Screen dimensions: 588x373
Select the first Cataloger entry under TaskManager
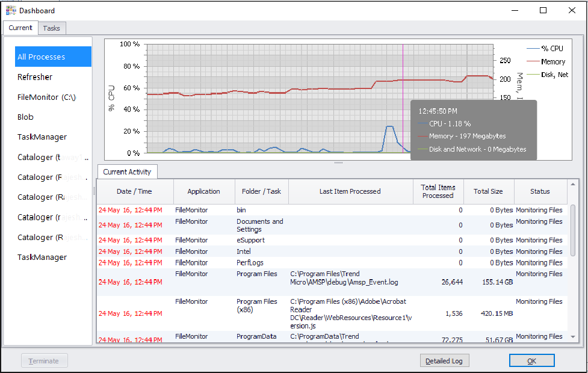coord(53,157)
